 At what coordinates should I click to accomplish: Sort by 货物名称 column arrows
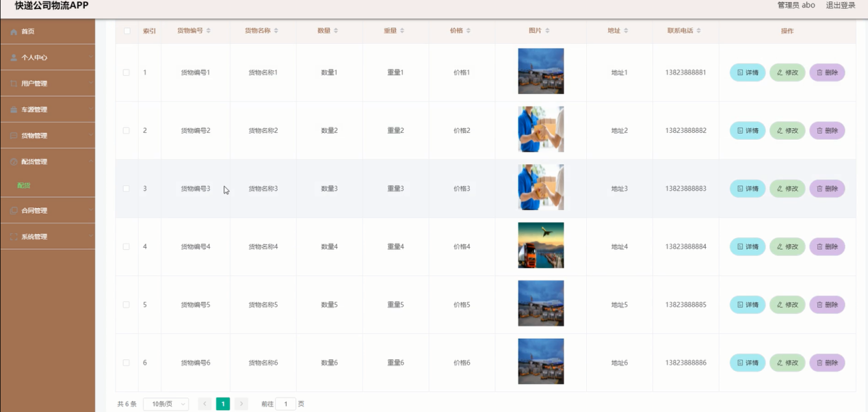tap(276, 31)
